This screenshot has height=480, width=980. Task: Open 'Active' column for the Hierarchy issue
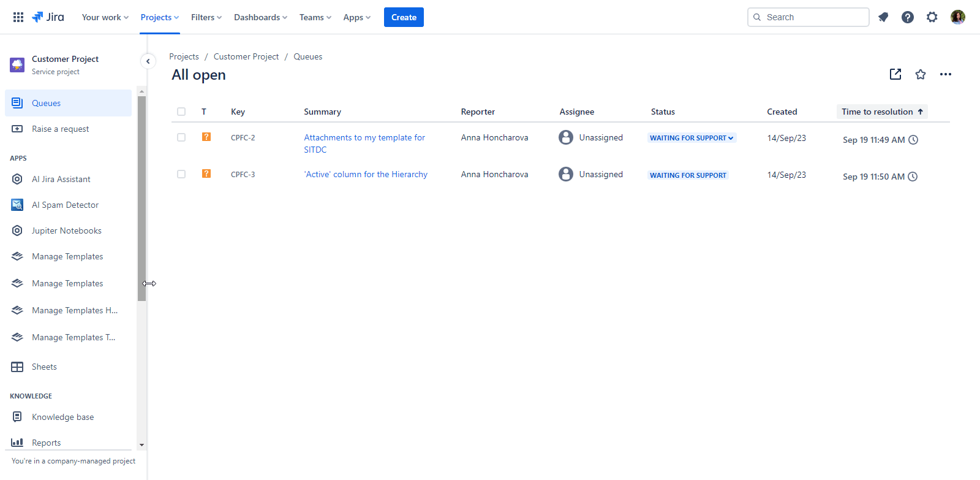click(366, 174)
